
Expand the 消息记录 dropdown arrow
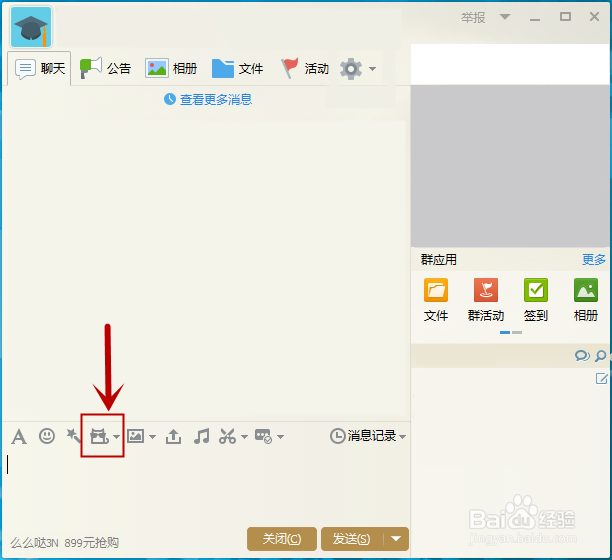(402, 437)
